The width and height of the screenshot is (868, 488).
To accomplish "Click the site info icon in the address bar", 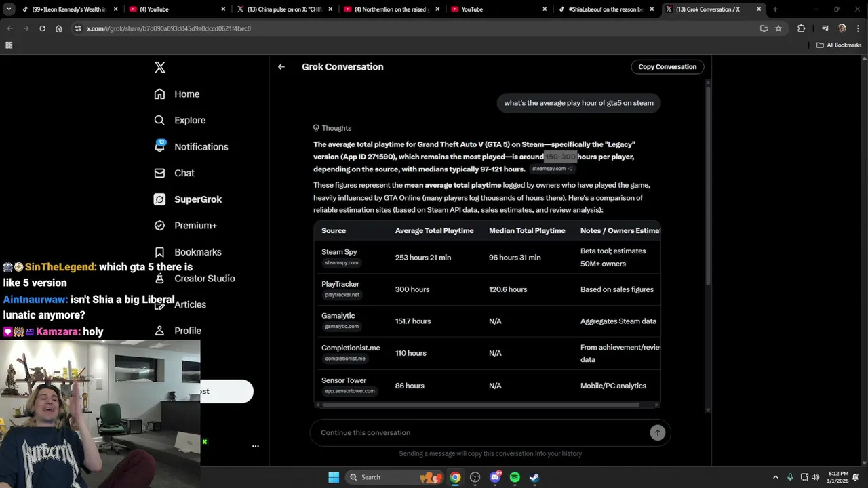I will click(x=78, y=28).
